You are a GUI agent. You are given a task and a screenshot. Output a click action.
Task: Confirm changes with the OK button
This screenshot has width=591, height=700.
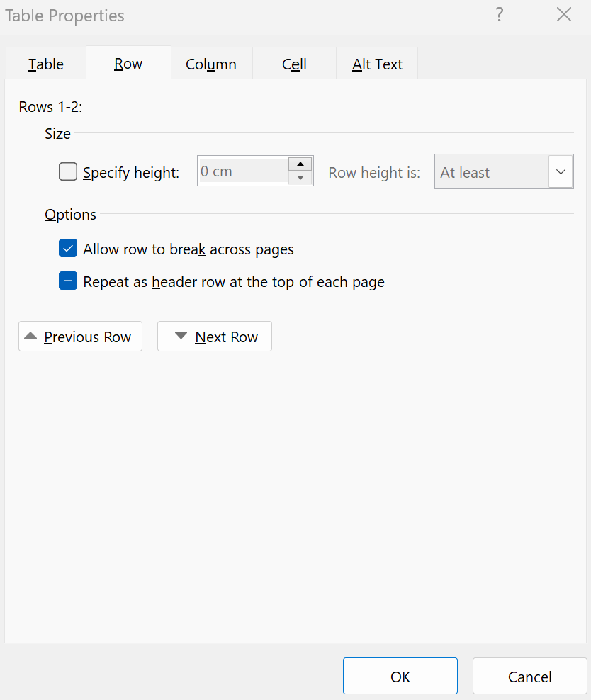[x=400, y=677]
